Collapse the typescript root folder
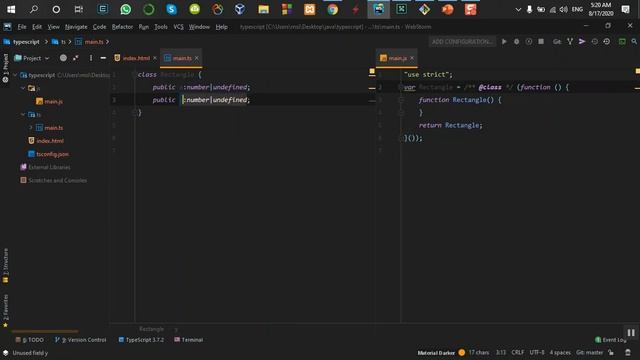The image size is (640, 360). click(x=15, y=75)
